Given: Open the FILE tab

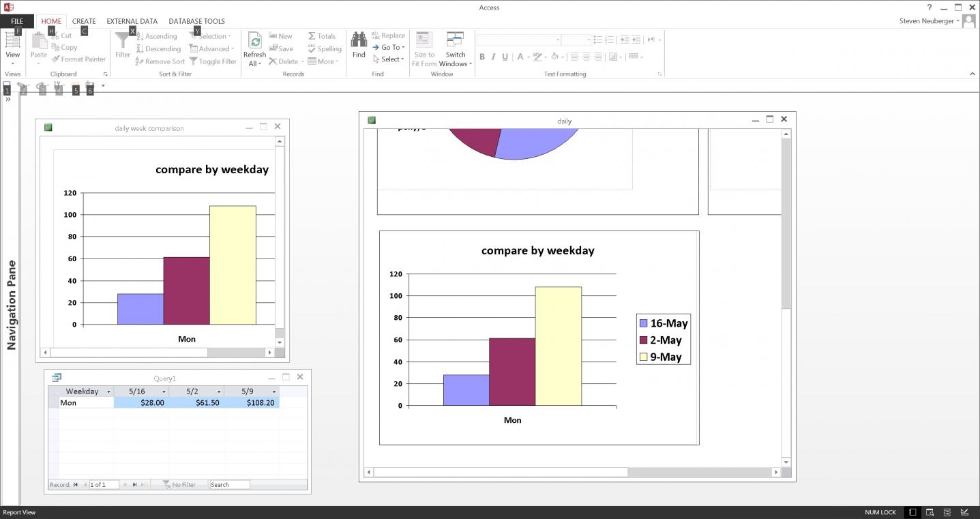Looking at the screenshot, I should 16,21.
